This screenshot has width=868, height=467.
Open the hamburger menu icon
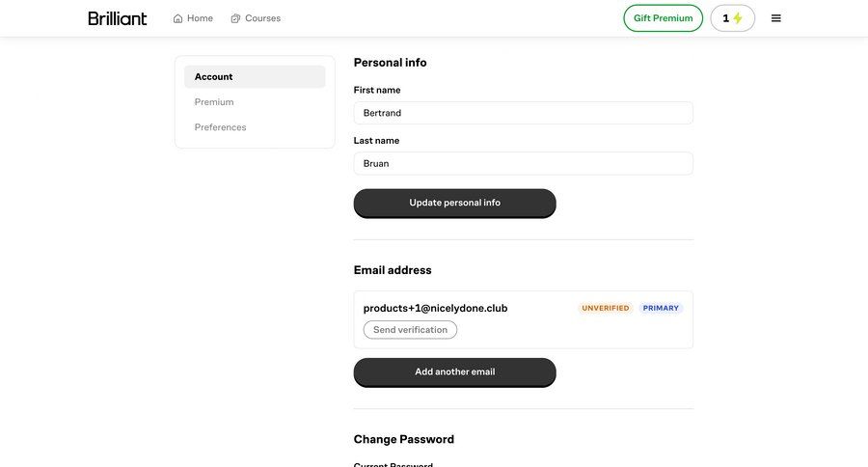tap(776, 18)
